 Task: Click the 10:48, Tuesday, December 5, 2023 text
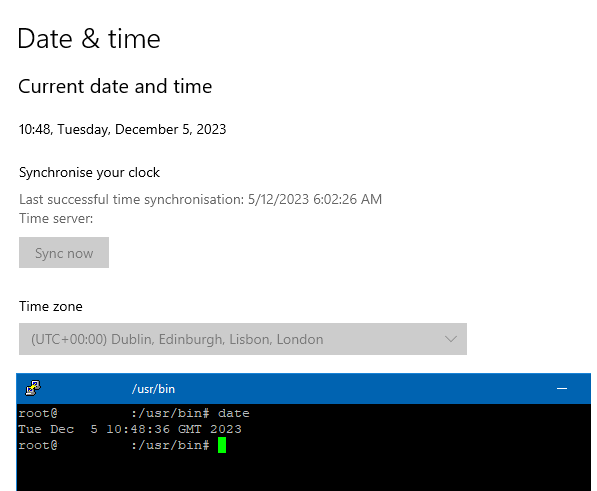click(123, 129)
